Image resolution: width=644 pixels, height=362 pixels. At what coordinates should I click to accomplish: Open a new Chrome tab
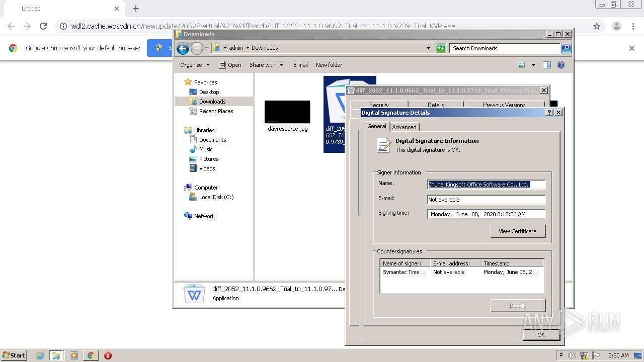tap(136, 9)
